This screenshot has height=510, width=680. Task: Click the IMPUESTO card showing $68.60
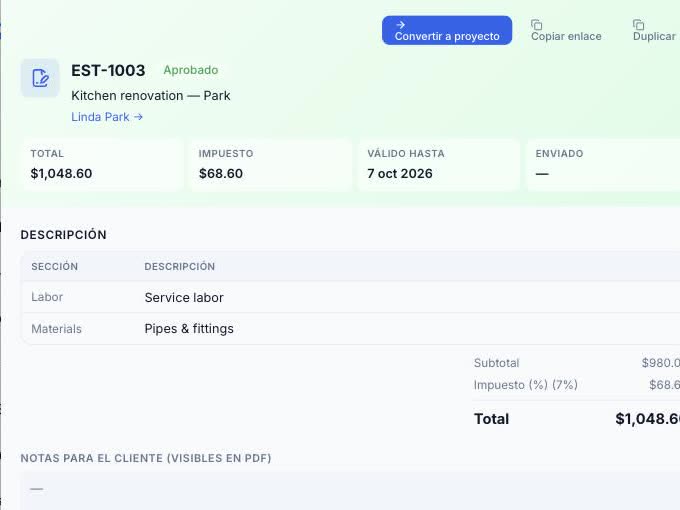click(x=271, y=165)
